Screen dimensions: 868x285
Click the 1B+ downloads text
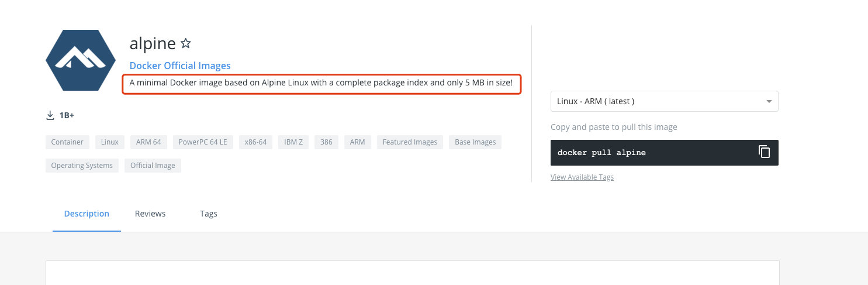pos(67,115)
